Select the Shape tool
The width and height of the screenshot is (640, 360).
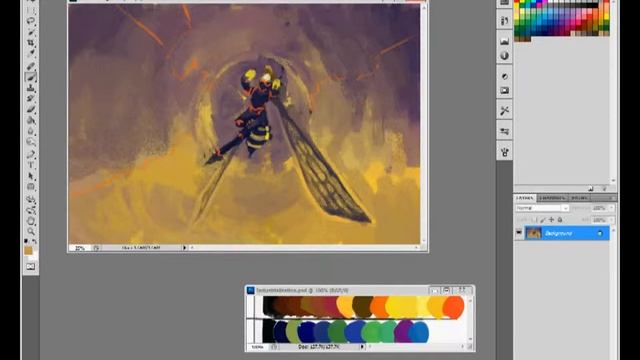tap(31, 187)
